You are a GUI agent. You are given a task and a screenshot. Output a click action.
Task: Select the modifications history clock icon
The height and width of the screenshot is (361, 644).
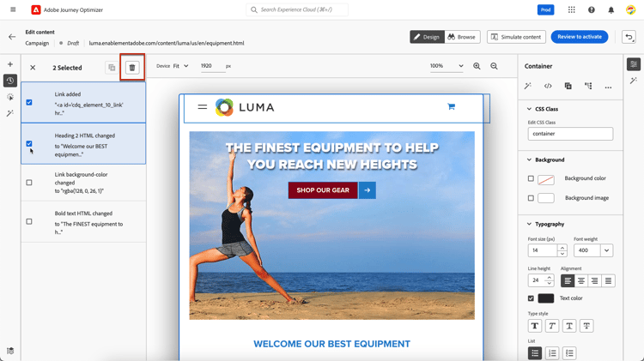10,81
